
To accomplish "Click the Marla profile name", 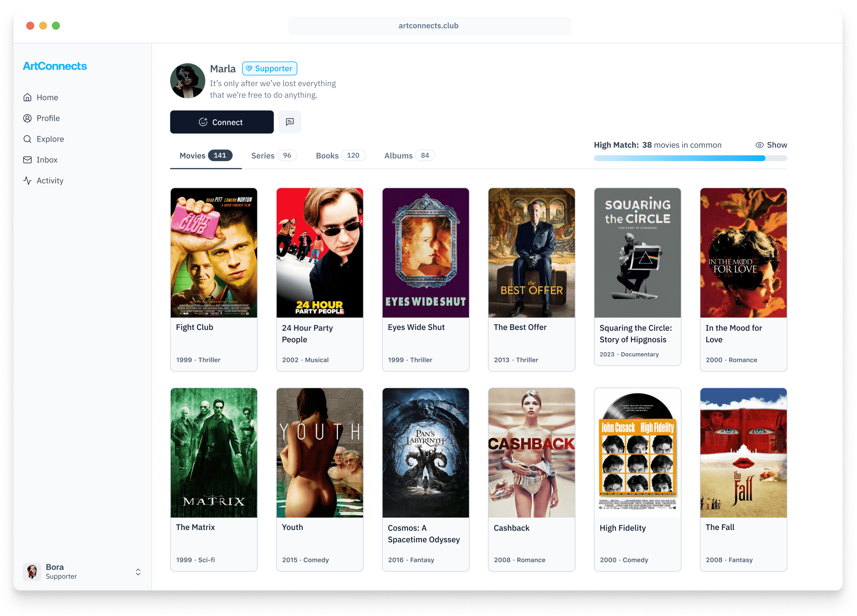I will coord(223,69).
